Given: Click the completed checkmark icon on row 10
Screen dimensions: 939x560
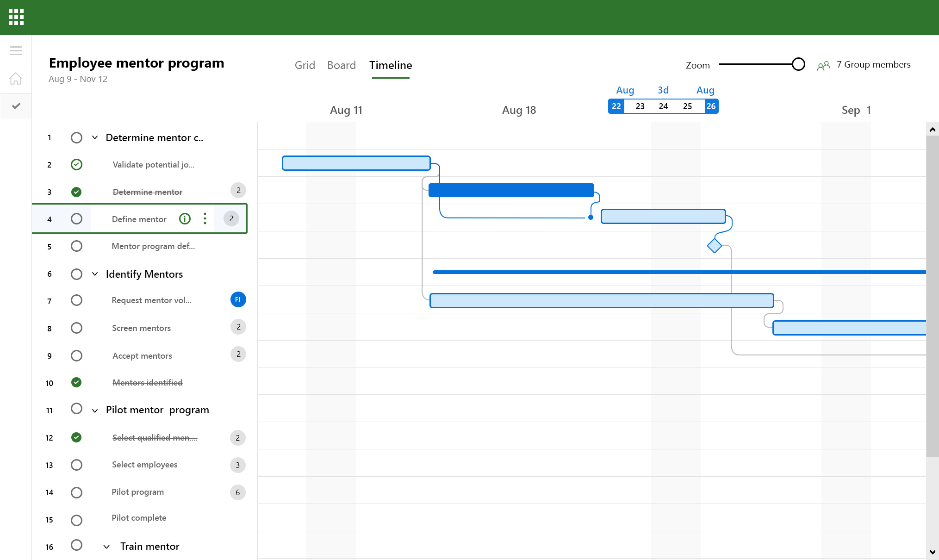Looking at the screenshot, I should click(76, 382).
